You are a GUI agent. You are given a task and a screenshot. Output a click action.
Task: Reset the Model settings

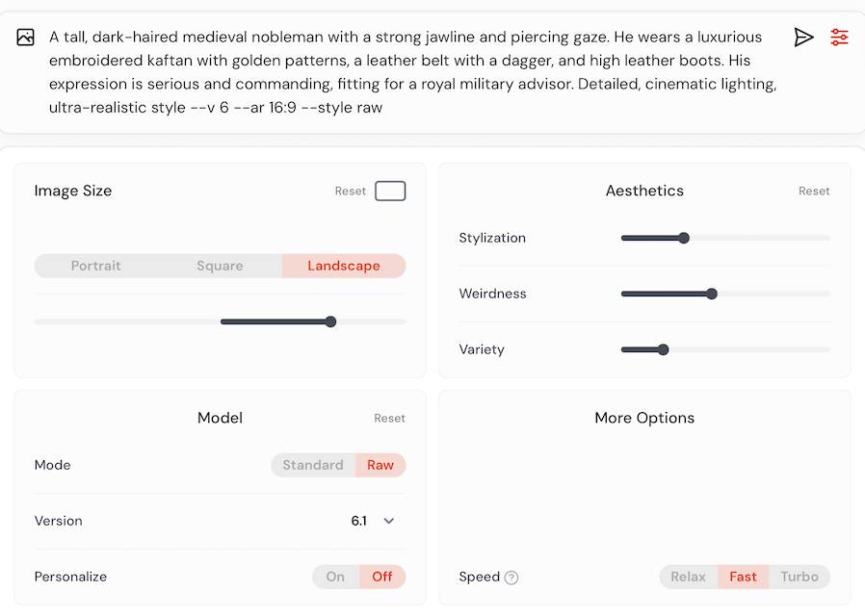point(389,418)
